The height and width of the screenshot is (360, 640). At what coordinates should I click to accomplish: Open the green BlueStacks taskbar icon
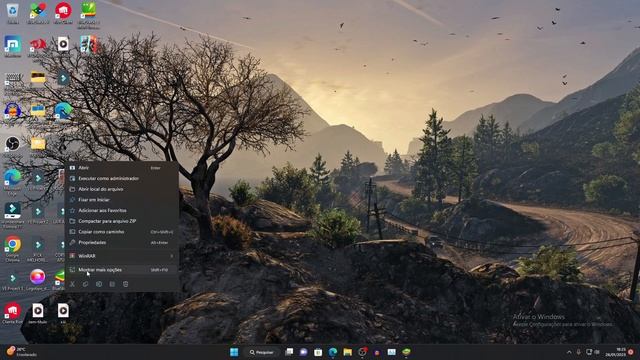point(406,352)
